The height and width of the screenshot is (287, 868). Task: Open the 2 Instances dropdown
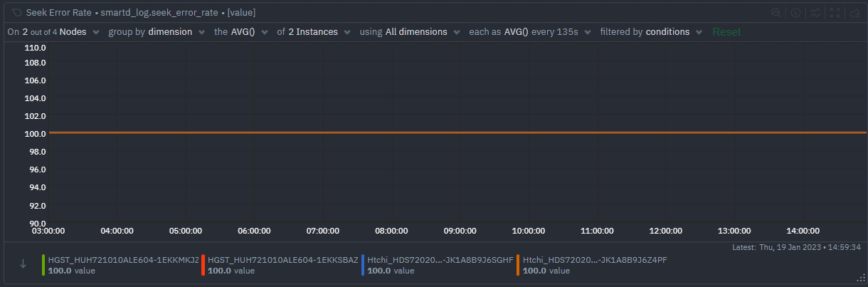[313, 32]
